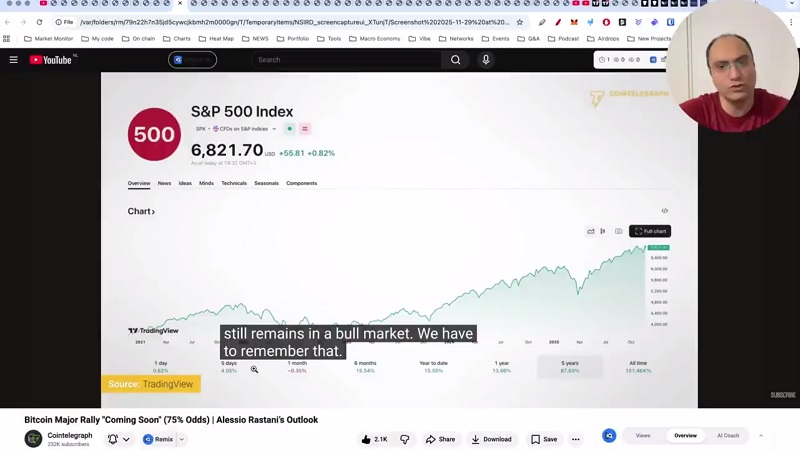Screen dimensions: 800x450
Task: Dislike the video with thumbs down
Action: (x=405, y=439)
